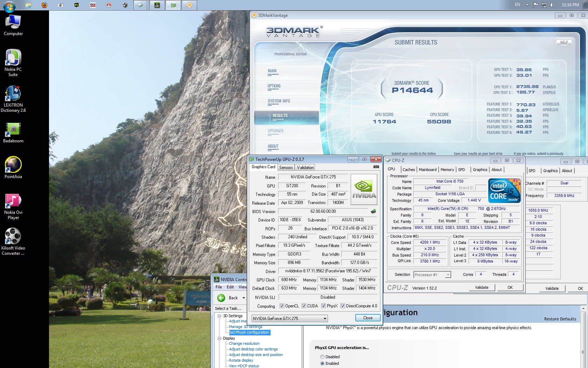Click the green Back arrow in NVIDIA panel
The height and width of the screenshot is (368, 588).
coord(221,298)
